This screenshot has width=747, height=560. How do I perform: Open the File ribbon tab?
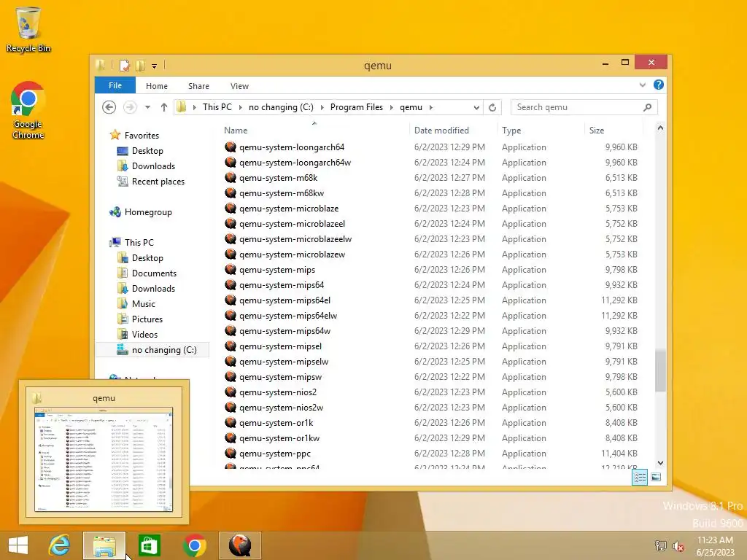click(115, 86)
